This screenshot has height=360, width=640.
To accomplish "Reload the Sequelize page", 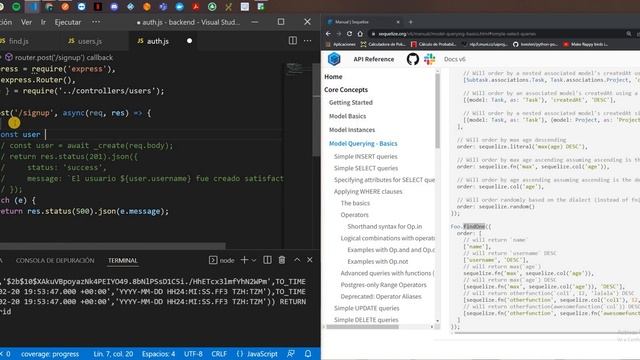I will pyautogui.click(x=349, y=34).
